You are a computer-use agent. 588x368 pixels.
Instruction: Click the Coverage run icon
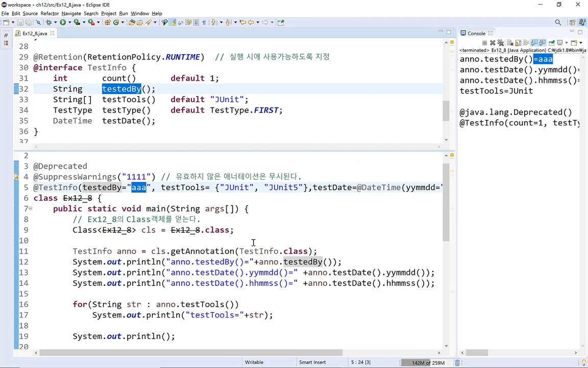click(x=77, y=22)
